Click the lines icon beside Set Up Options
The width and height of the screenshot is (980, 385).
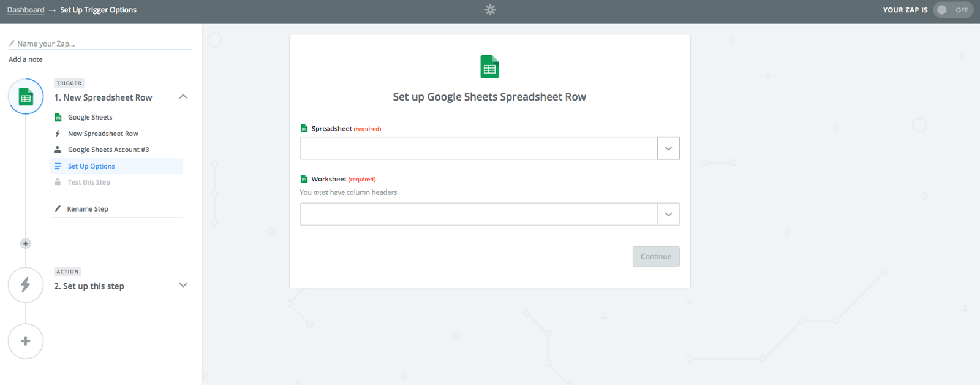[x=58, y=166]
